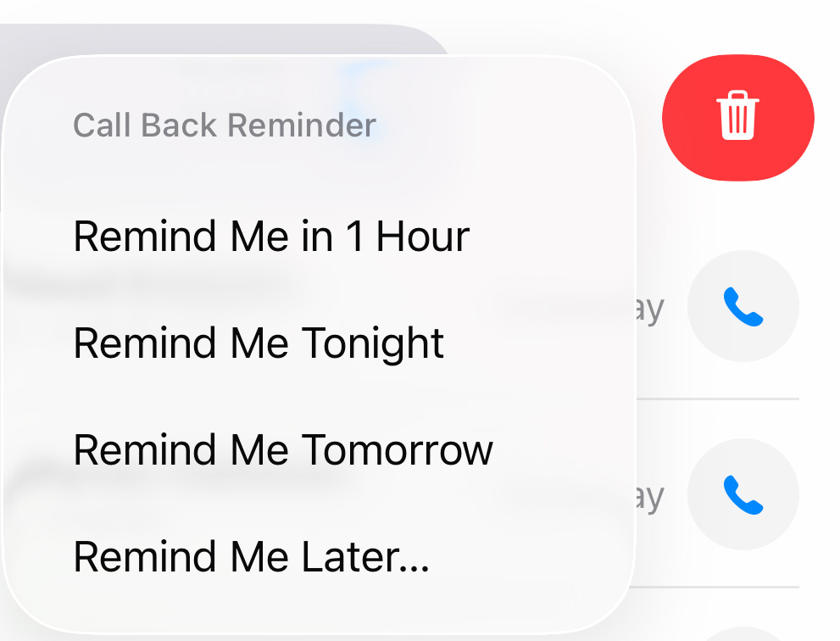This screenshot has height=641, width=840.
Task: Click the divider line below the upper call row
Action: click(718, 399)
